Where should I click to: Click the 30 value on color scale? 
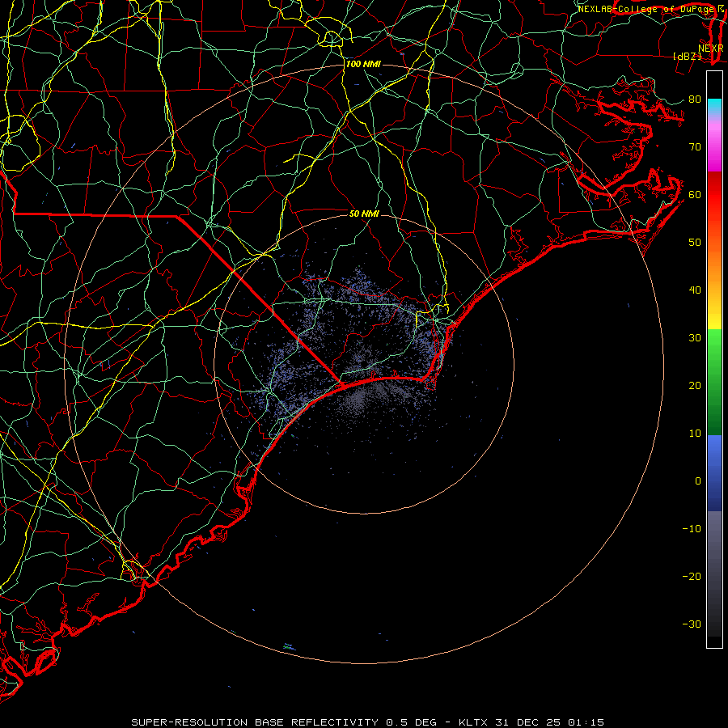click(x=695, y=337)
